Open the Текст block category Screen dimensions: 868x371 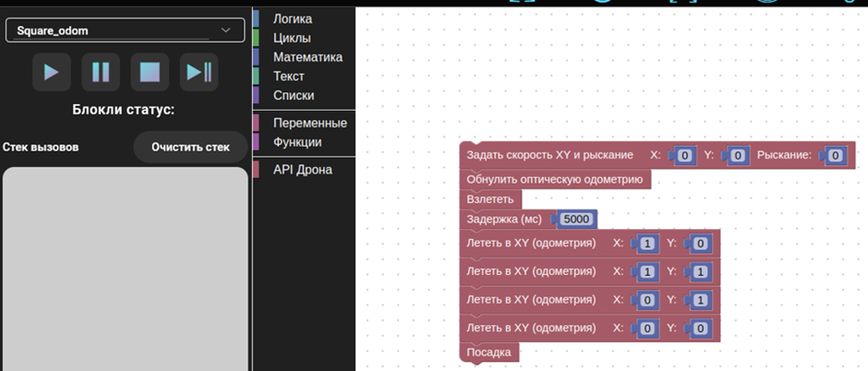tap(288, 77)
